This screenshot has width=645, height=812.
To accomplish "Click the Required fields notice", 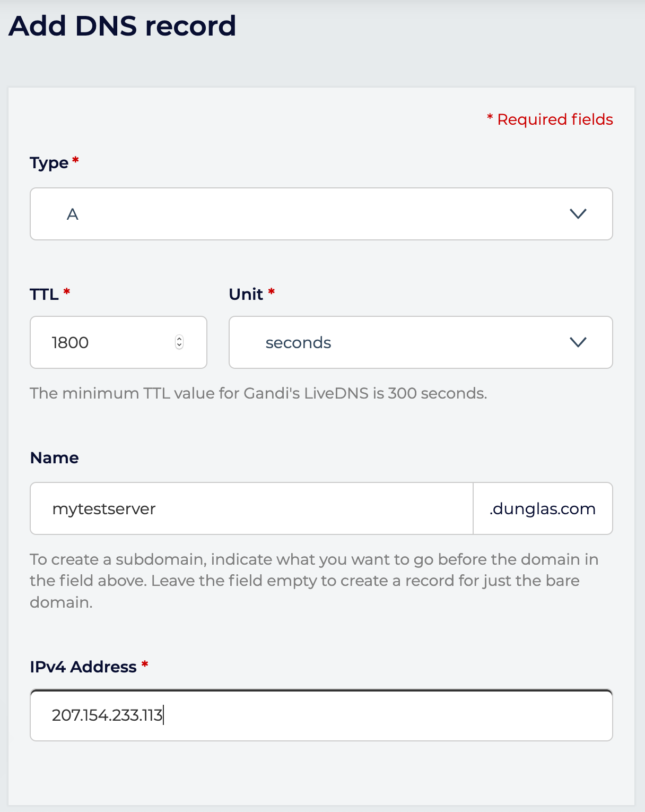I will [x=550, y=119].
